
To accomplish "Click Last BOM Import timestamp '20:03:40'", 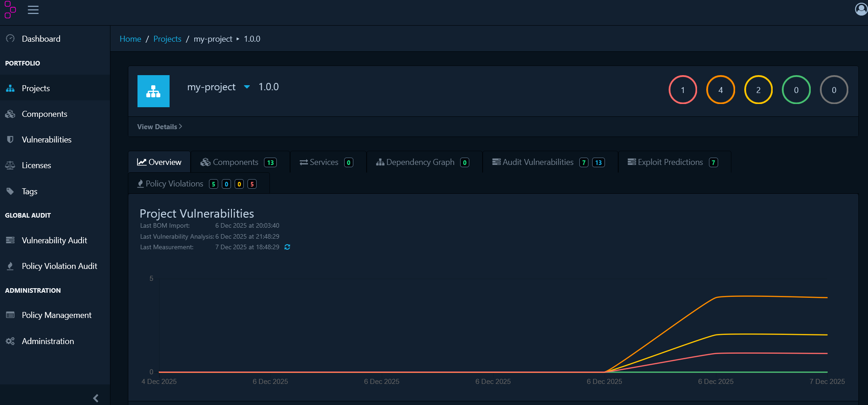I will [267, 225].
